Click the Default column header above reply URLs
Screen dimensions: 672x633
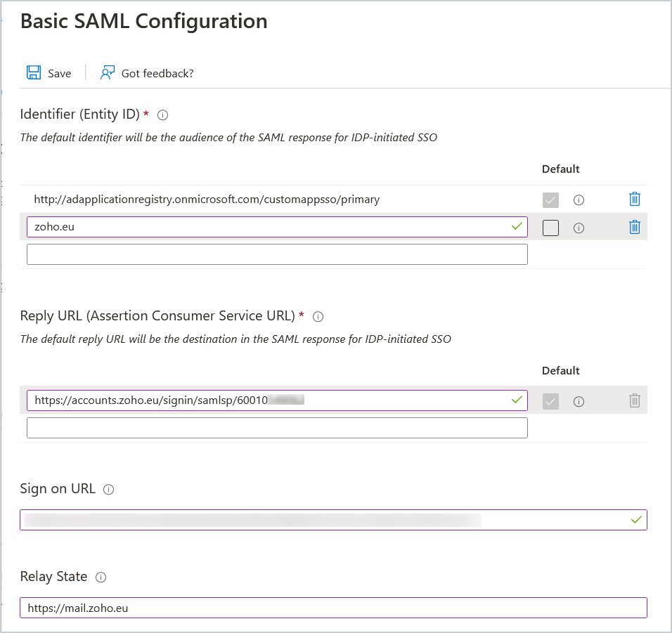560,371
